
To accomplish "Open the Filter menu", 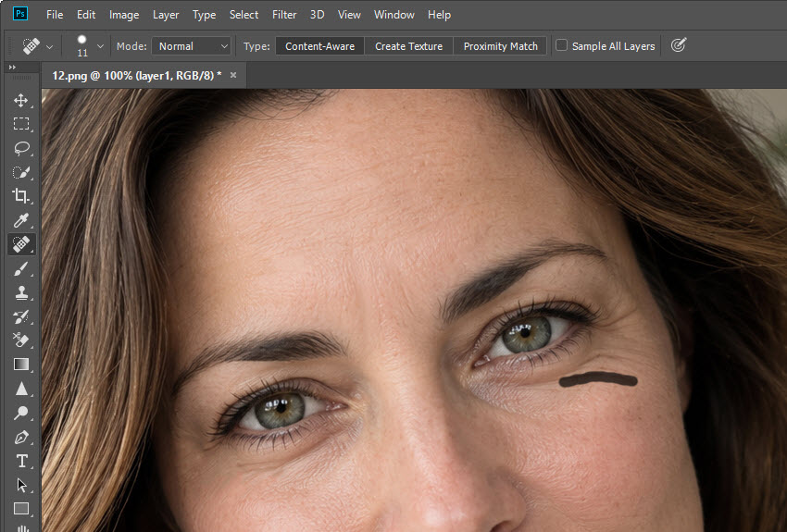I will point(284,15).
